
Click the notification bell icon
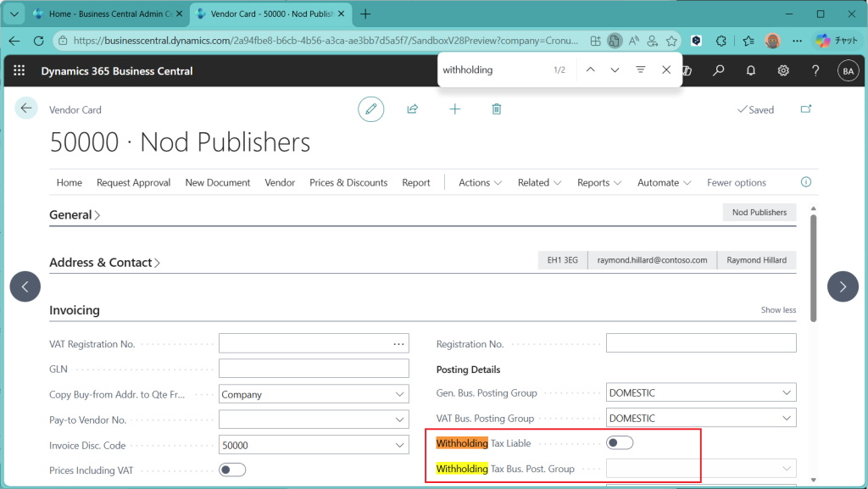[x=751, y=71]
